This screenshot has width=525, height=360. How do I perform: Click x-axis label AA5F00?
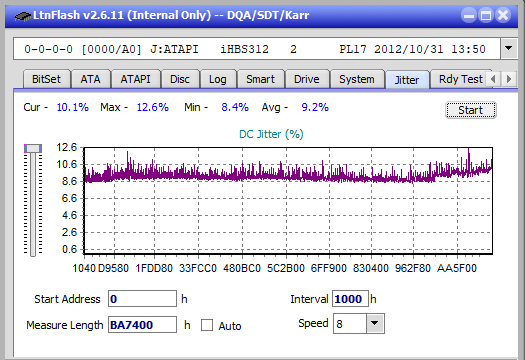click(x=457, y=268)
